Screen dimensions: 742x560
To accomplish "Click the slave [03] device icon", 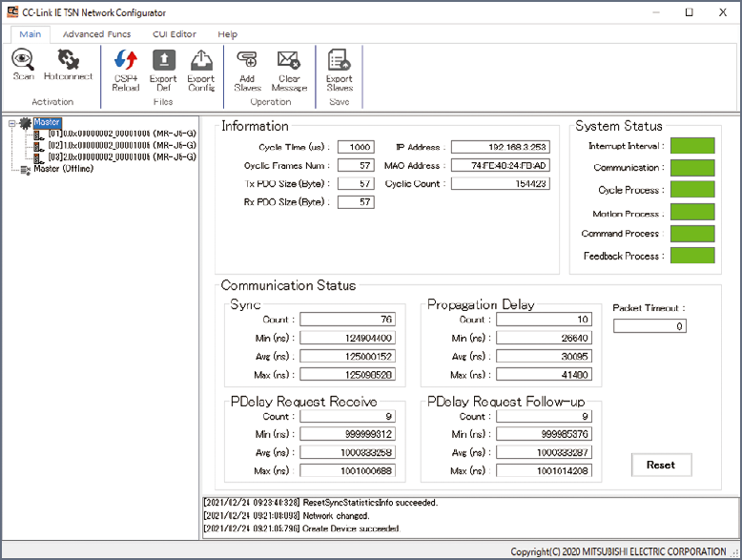I will [39, 159].
